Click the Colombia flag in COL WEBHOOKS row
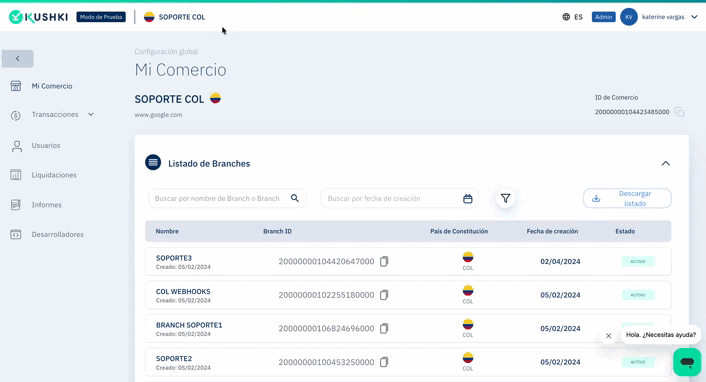Screen dimensions: 706x382 (x=468, y=291)
